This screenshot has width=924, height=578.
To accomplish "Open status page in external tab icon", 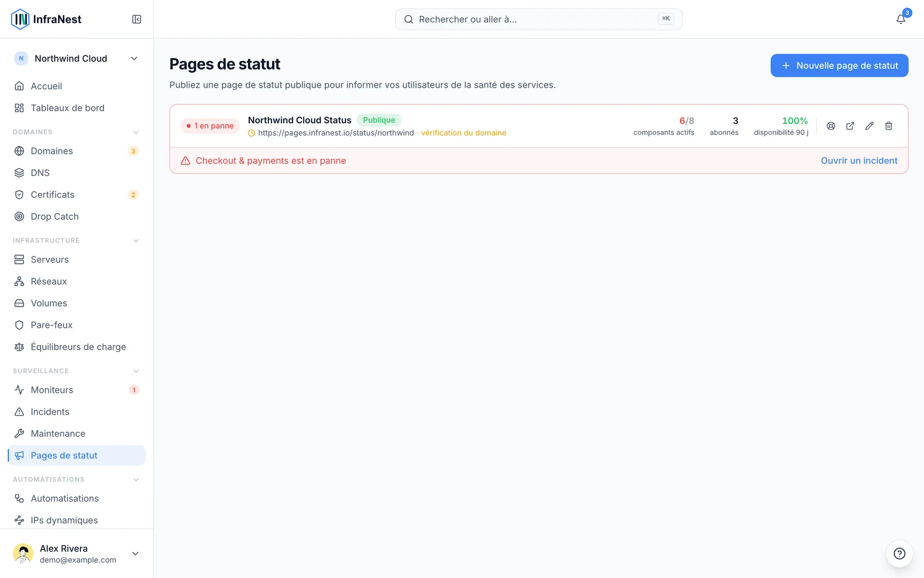I will pos(850,126).
